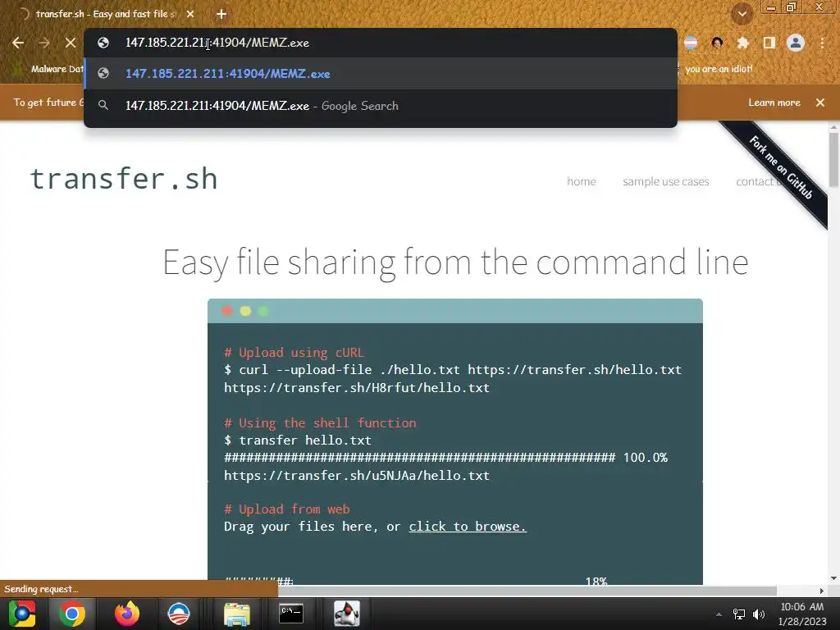This screenshot has height=630, width=840.
Task: Open the profile avatar icon
Action: (796, 43)
